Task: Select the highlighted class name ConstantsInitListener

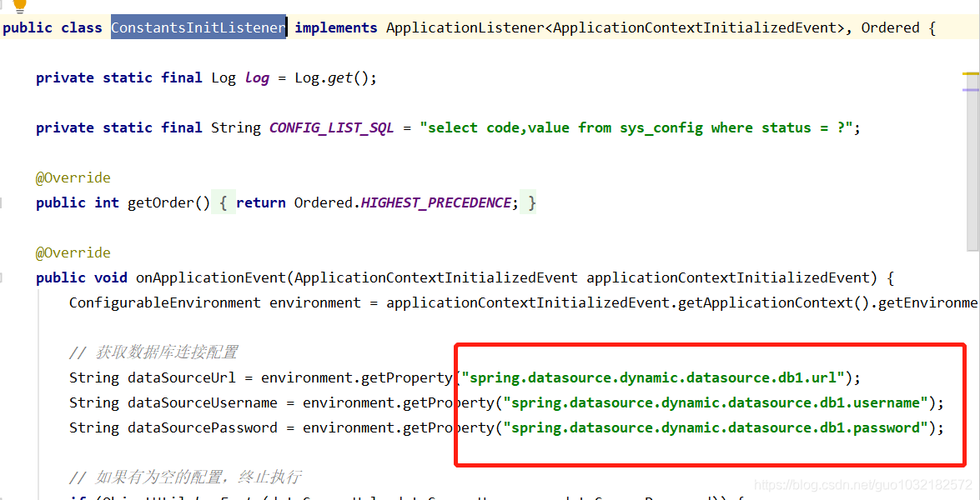Action: click(x=198, y=27)
